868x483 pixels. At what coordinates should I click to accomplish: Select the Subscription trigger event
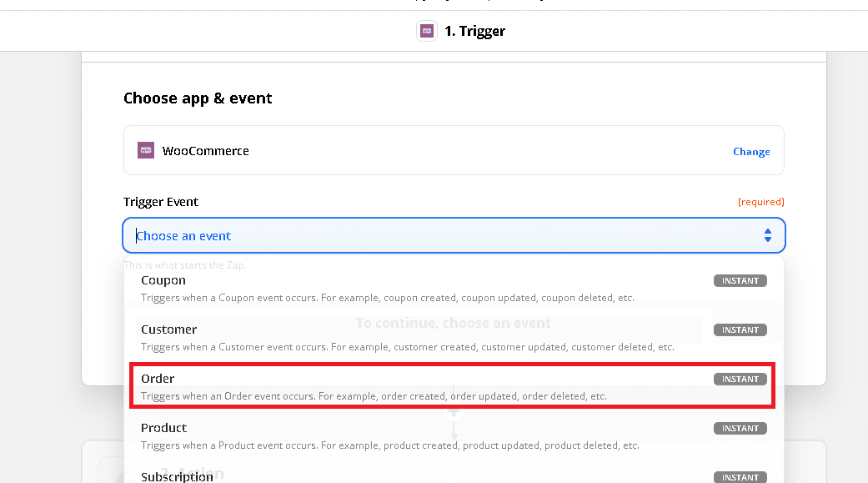point(177,476)
